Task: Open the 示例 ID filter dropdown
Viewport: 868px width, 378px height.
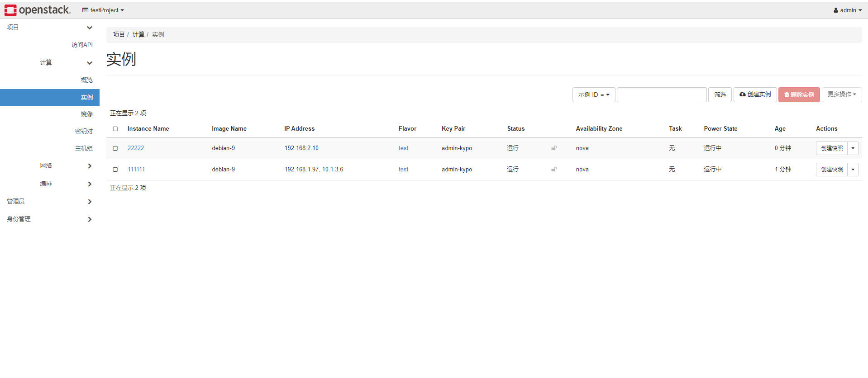Action: click(593, 94)
